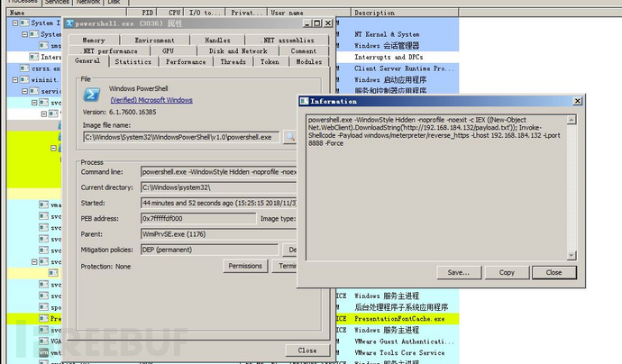Sort by the User name column header
Image resolution: width=622 pixels, height=364 pixels.
click(x=308, y=13)
